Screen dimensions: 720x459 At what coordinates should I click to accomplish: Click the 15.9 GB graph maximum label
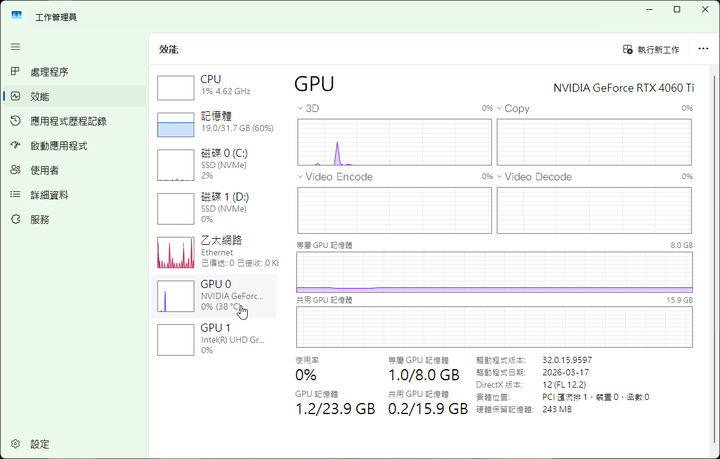pos(680,300)
